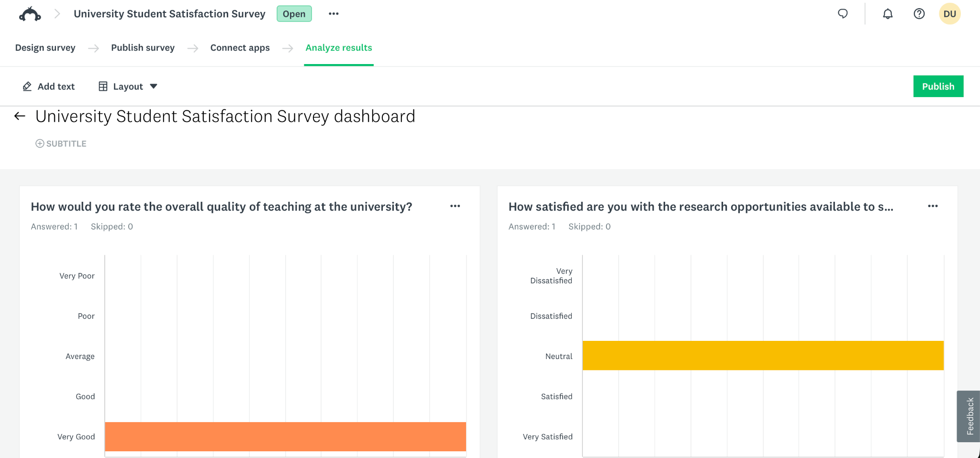Click the Neutral axis label
This screenshot has height=458, width=980.
[559, 356]
